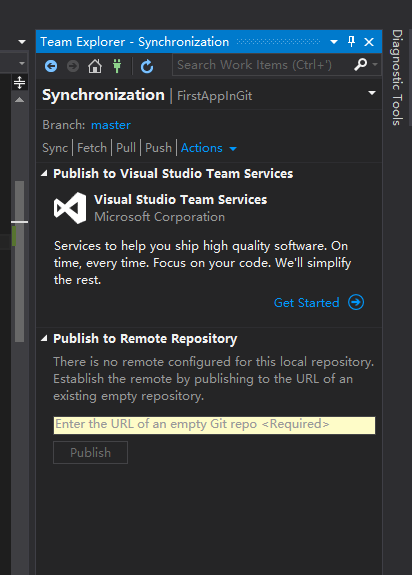Go back in Team Explorer
The width and height of the screenshot is (412, 575).
click(51, 66)
